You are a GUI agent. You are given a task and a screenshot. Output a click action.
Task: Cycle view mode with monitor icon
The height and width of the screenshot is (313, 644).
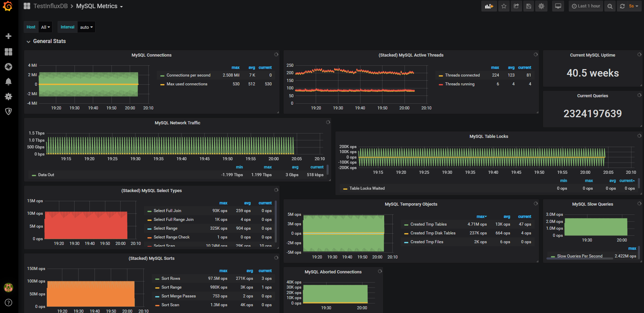(558, 6)
